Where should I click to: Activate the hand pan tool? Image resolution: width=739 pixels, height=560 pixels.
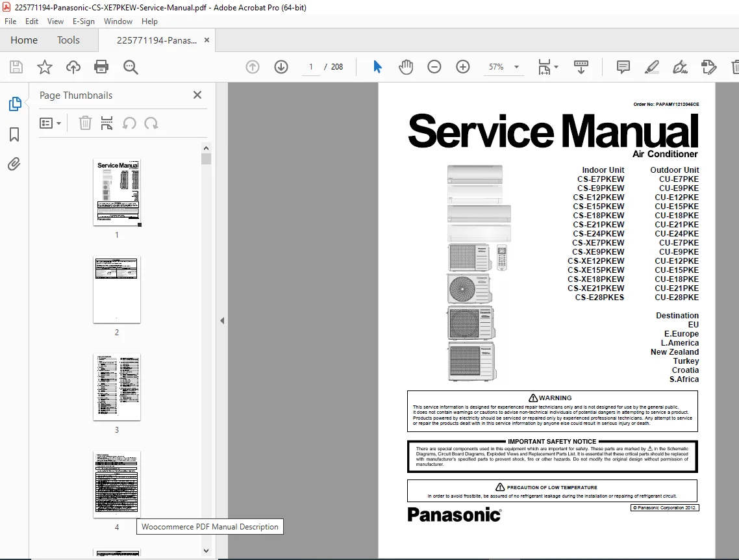[406, 67]
